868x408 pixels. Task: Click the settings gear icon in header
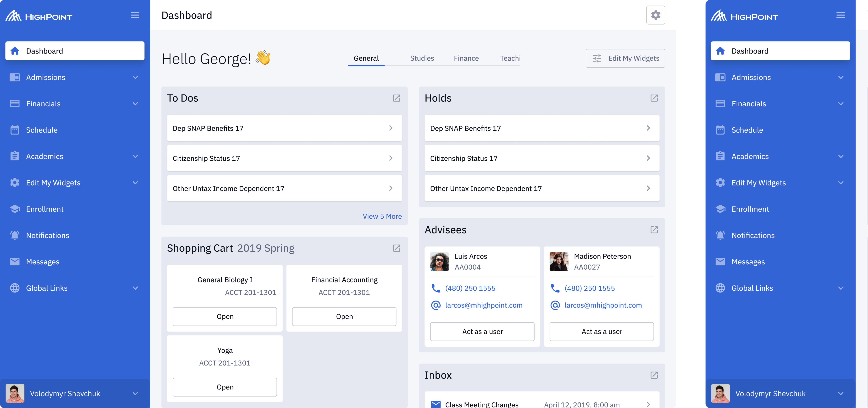click(x=655, y=15)
